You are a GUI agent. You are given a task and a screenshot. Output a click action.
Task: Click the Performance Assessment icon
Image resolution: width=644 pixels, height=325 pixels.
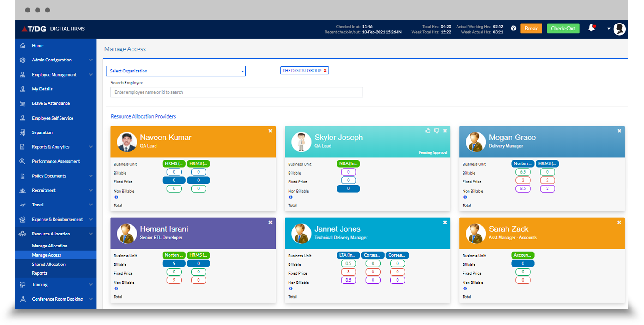23,161
